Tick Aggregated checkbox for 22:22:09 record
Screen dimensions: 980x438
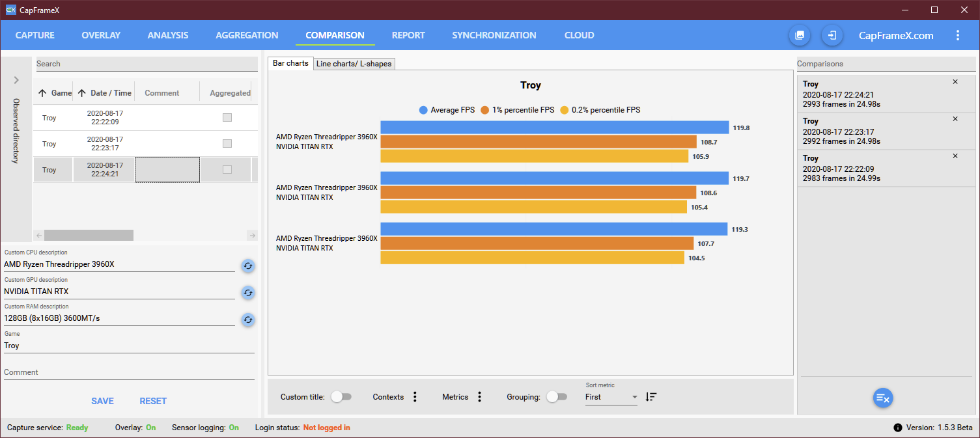click(227, 118)
